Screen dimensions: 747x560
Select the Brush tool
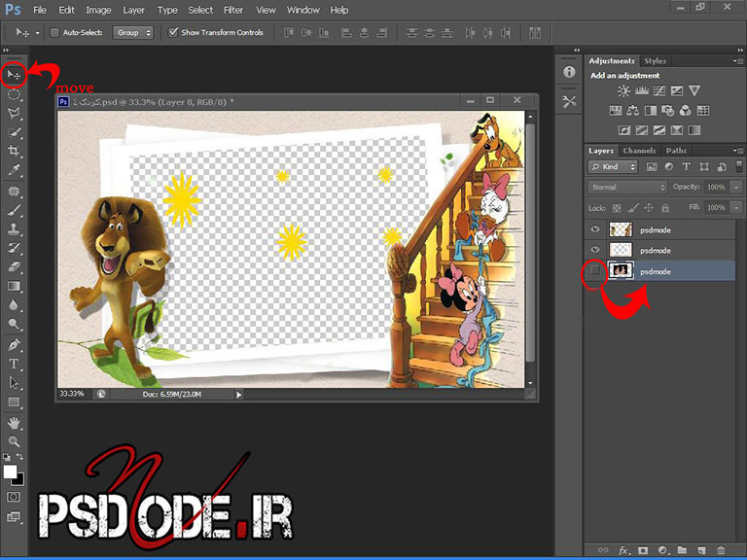pyautogui.click(x=14, y=210)
